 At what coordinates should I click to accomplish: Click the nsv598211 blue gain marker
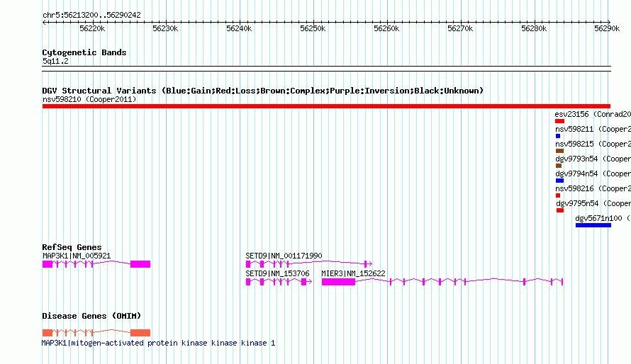[x=558, y=136]
